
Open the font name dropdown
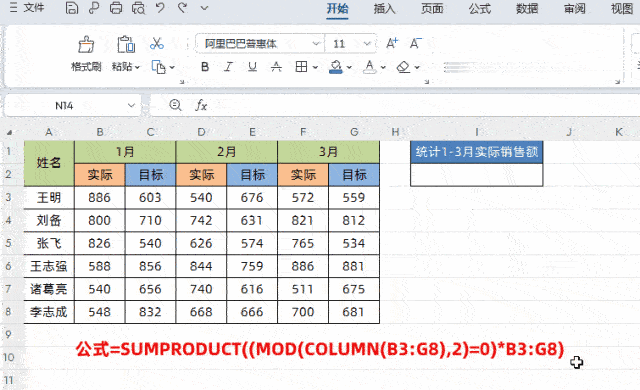pyautogui.click(x=316, y=43)
